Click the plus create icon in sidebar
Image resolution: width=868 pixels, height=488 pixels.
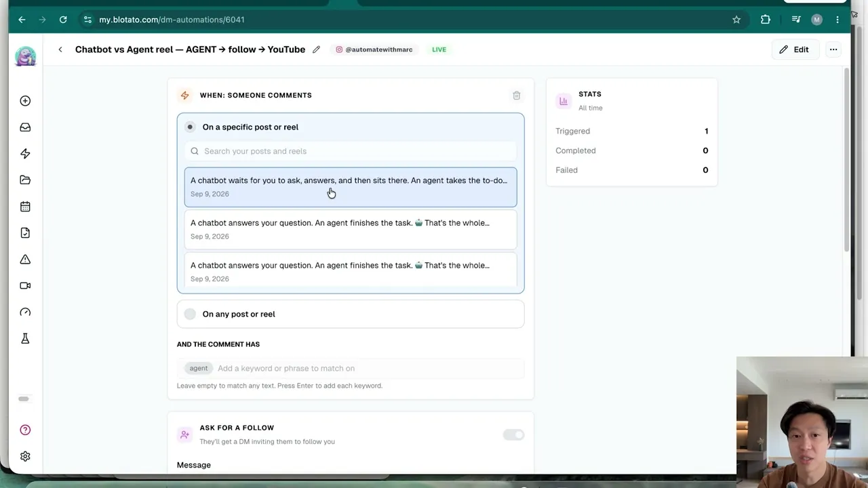pyautogui.click(x=25, y=101)
